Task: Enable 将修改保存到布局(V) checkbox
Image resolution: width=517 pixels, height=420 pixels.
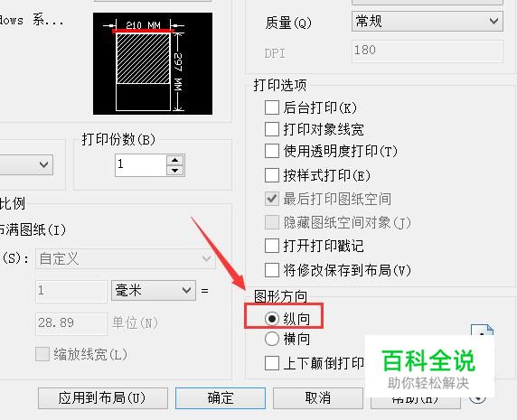Action: [x=272, y=270]
